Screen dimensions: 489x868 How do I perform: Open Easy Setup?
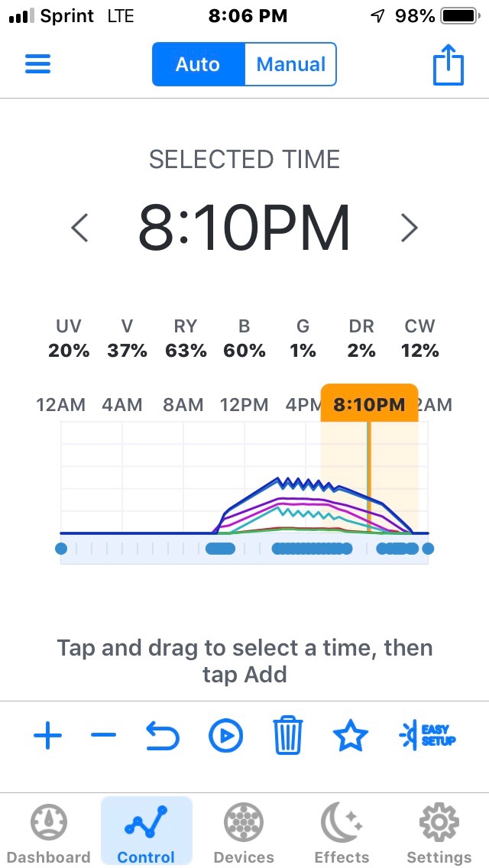428,736
